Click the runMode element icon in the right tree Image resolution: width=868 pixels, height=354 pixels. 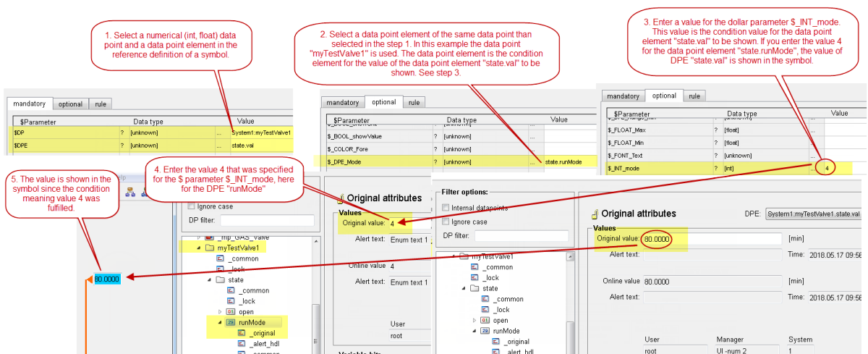coord(485,331)
